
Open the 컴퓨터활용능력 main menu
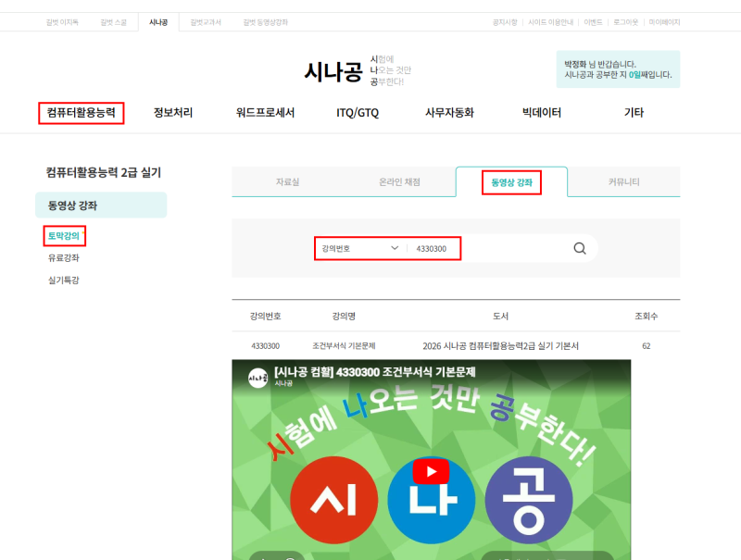coord(81,113)
